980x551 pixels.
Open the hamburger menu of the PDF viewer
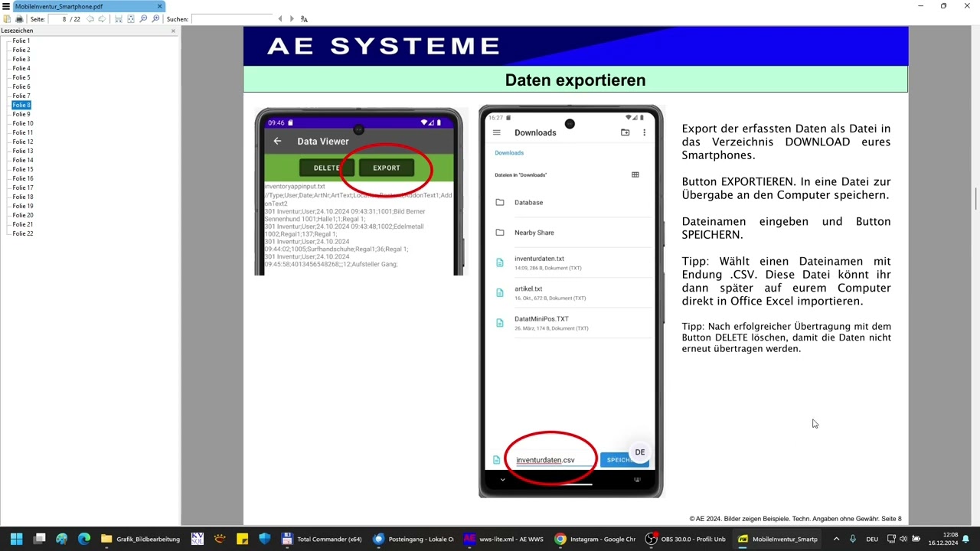pyautogui.click(x=6, y=6)
